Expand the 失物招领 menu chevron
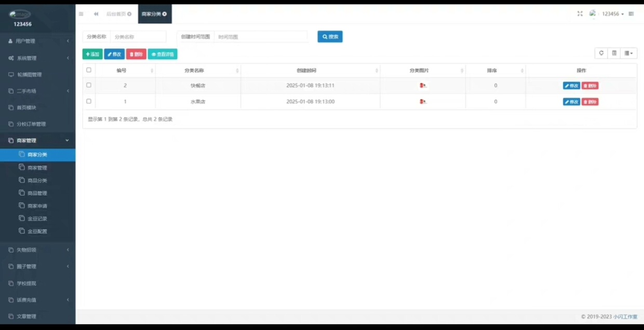 68,250
